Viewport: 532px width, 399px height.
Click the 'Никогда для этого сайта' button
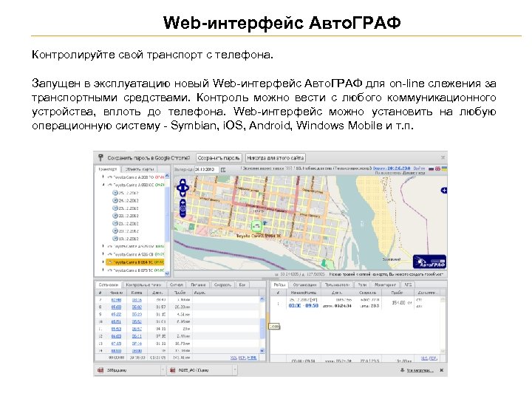[275, 158]
